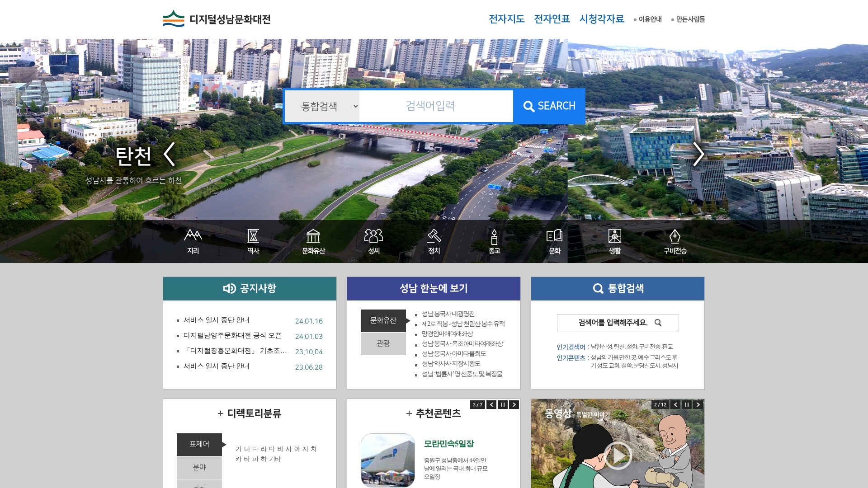Open 성남 봉국사 아미타불회도 entry
868x488 pixels.
(454, 354)
